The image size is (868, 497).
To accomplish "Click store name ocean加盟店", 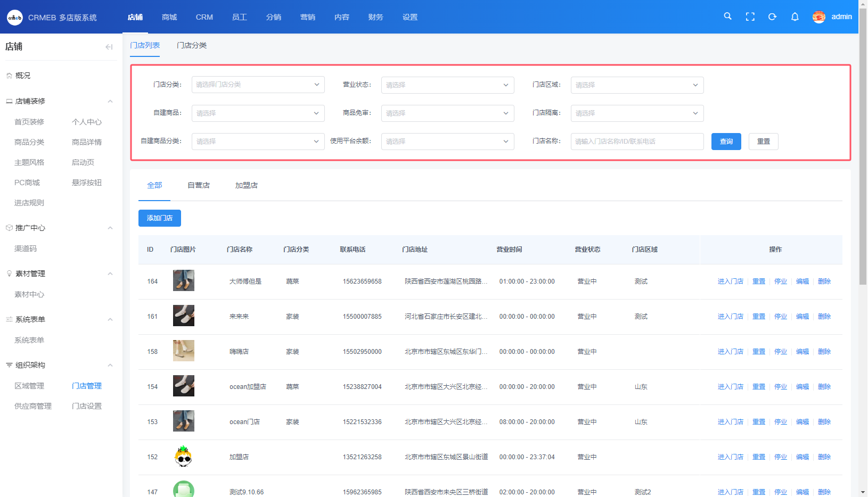I will tap(248, 387).
